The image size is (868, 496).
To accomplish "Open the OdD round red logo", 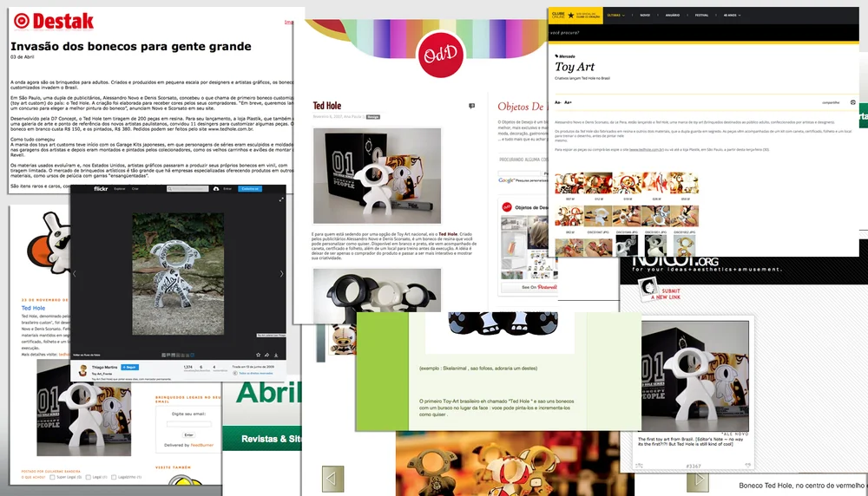I will [x=441, y=54].
